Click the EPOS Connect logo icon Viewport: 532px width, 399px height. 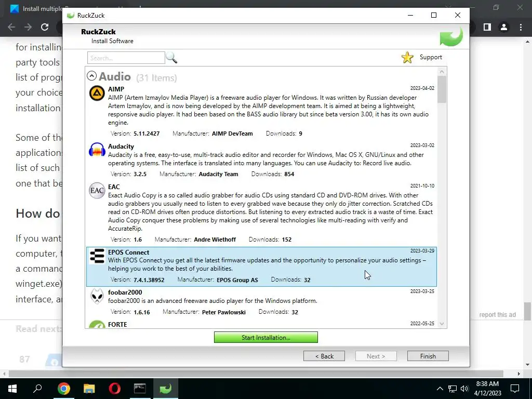coord(97,256)
